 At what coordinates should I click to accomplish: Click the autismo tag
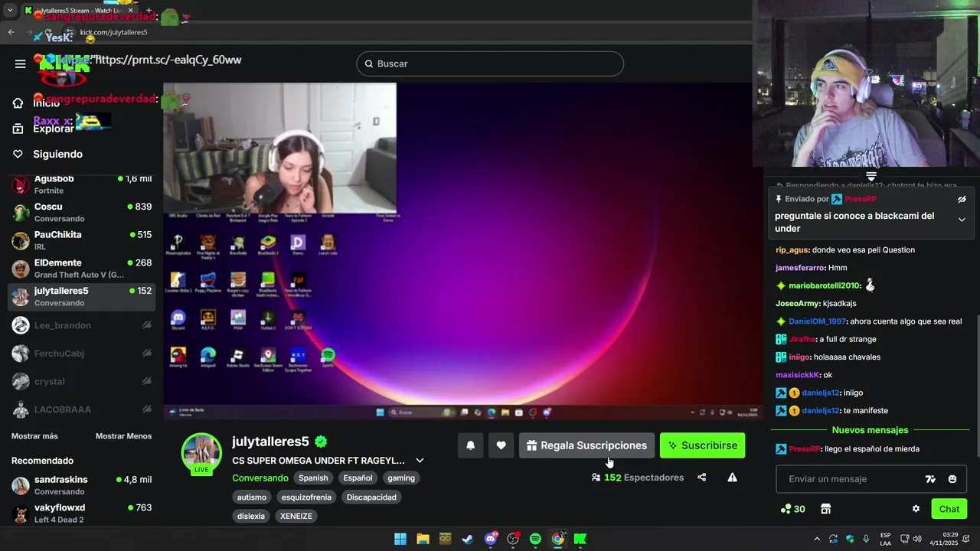pos(252,497)
